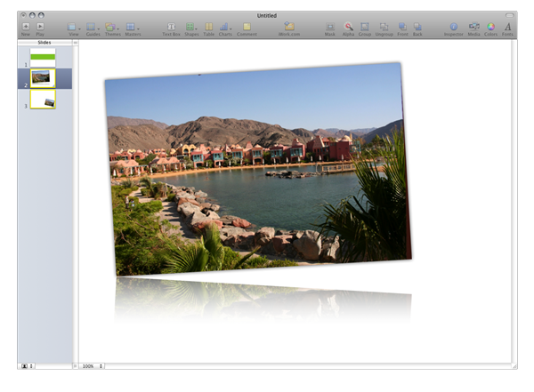Click the toolbar toggle pill in title bar

tap(509, 15)
